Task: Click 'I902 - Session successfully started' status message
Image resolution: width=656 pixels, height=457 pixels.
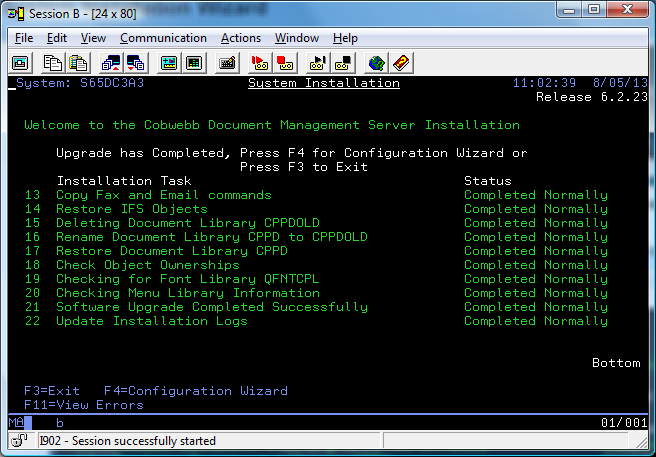Action: pos(128,441)
